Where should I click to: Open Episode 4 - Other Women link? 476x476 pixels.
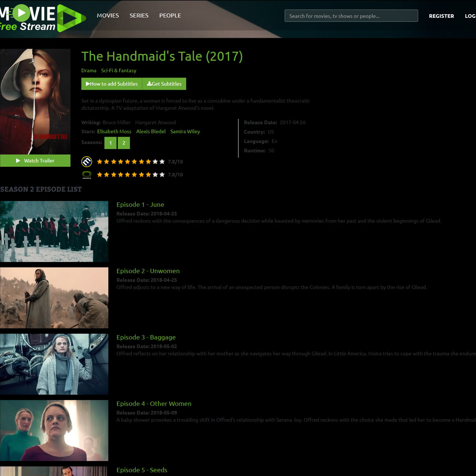(154, 404)
